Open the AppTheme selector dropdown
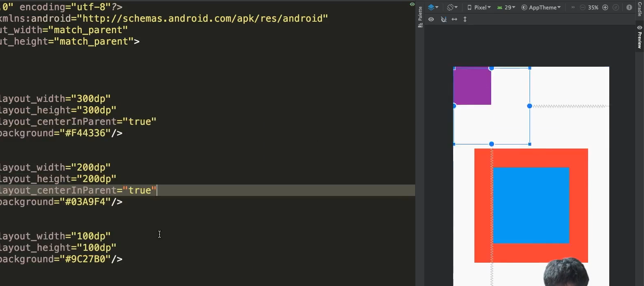The height and width of the screenshot is (286, 644). pyautogui.click(x=541, y=7)
